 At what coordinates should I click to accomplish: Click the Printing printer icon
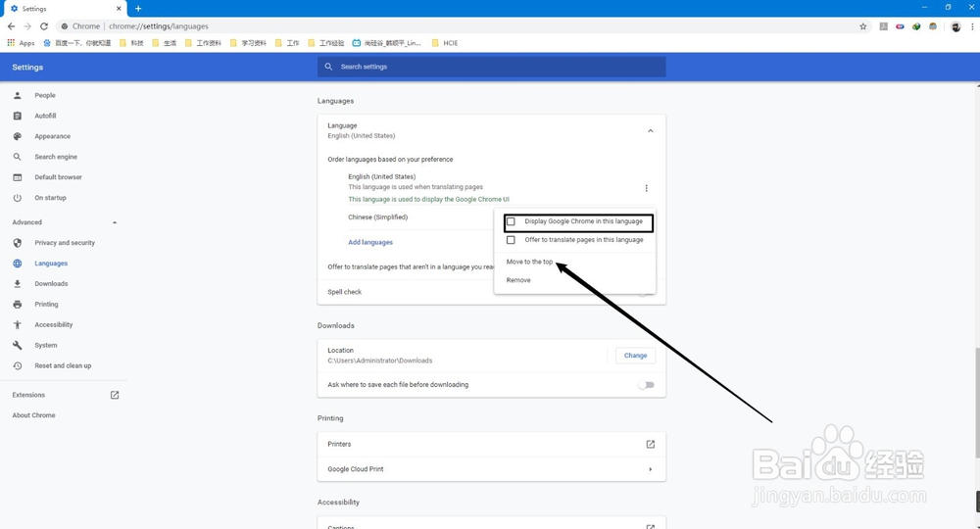pos(18,304)
